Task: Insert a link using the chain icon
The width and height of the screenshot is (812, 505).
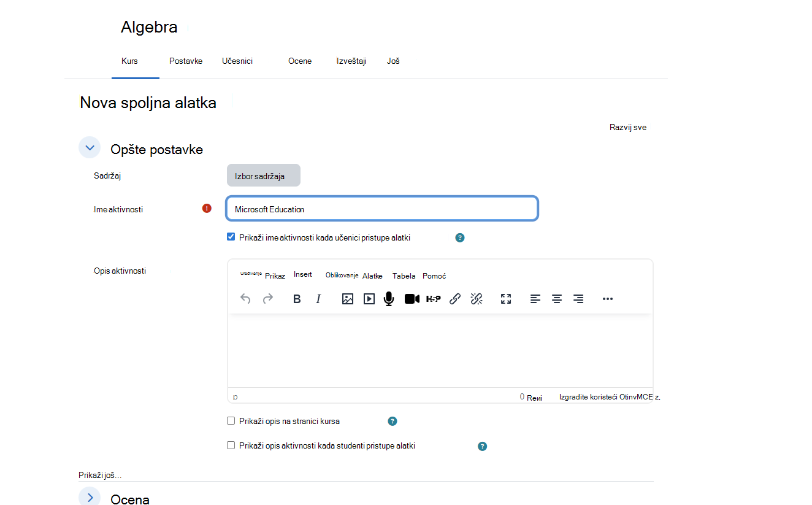Action: coord(455,299)
